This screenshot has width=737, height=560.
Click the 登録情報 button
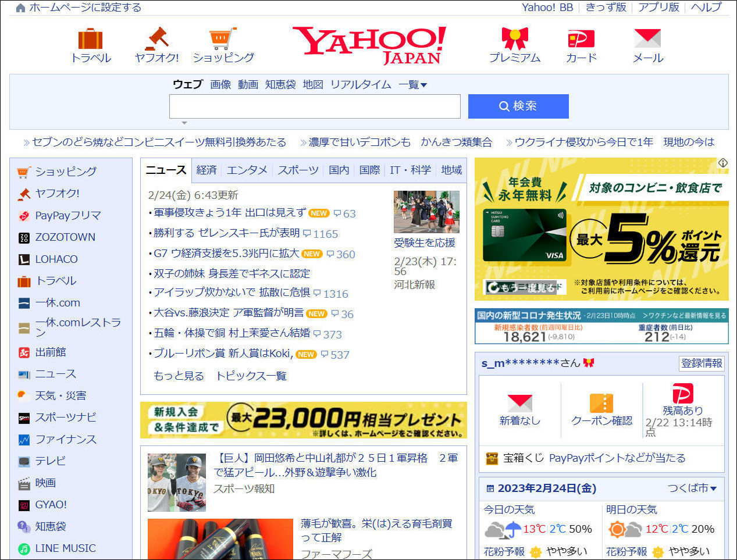(x=702, y=363)
